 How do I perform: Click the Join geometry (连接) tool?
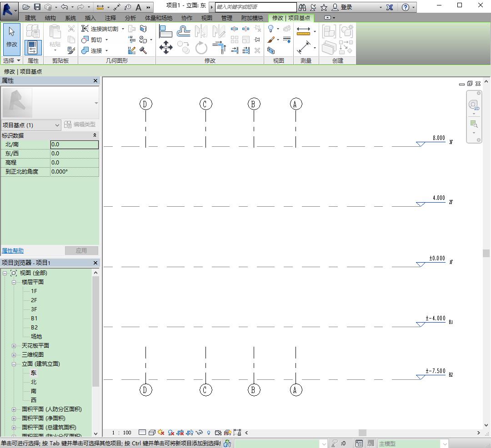pyautogui.click(x=91, y=50)
